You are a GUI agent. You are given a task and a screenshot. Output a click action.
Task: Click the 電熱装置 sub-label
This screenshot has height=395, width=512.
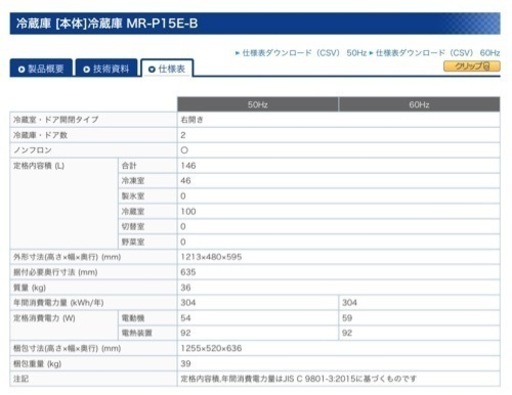coord(137,333)
